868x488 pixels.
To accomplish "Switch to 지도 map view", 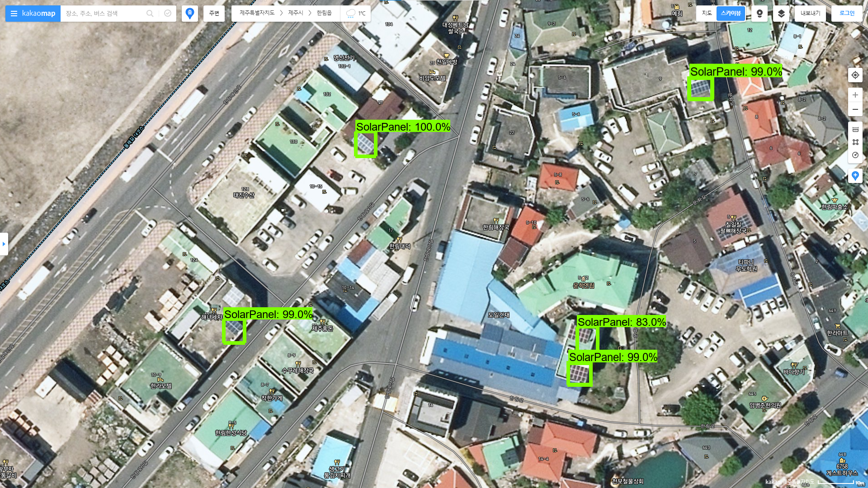I will click(x=707, y=14).
